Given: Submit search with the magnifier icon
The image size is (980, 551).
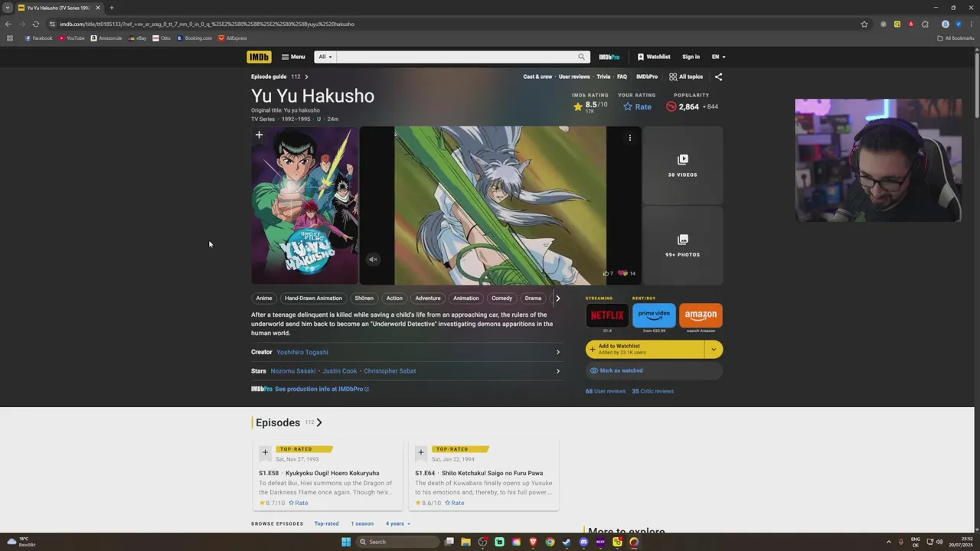Looking at the screenshot, I should [x=582, y=57].
